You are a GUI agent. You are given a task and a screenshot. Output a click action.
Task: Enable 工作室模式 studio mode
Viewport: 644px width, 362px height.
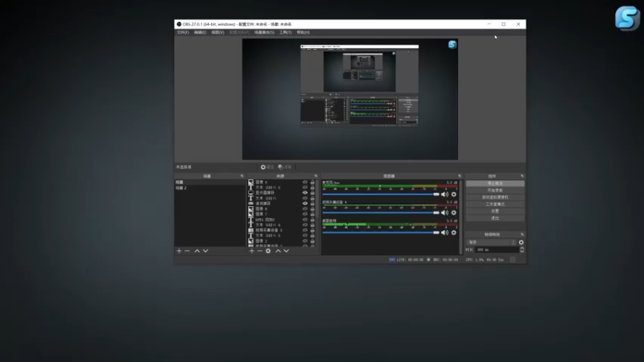point(495,204)
